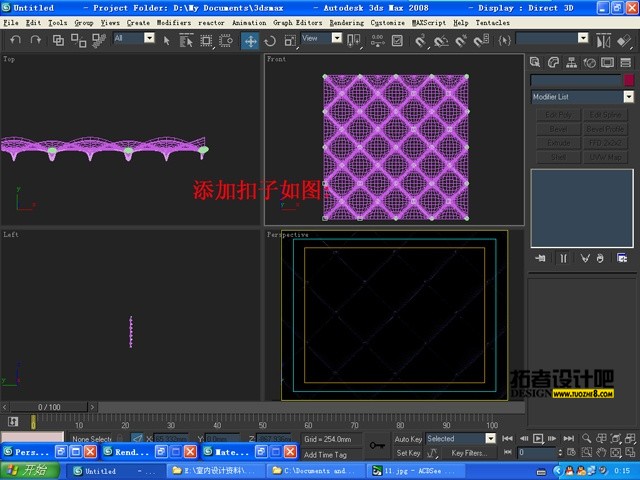Image resolution: width=640 pixels, height=480 pixels.
Task: Toggle the Percent Snap icon
Action: (x=461, y=40)
